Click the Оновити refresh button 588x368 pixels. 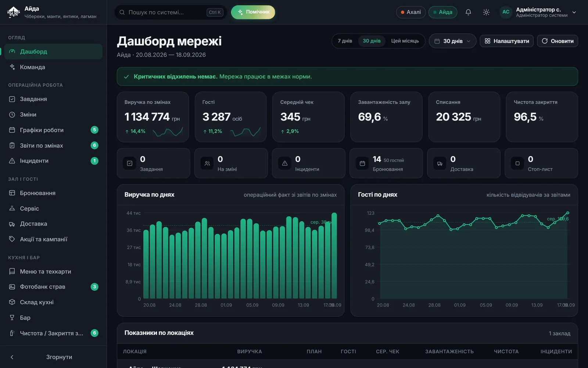557,41
